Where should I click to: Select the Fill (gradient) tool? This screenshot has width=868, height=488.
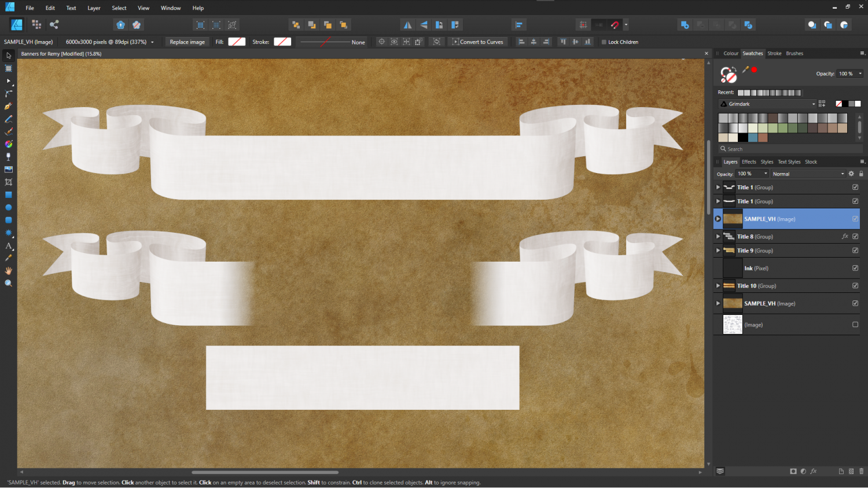tap(8, 144)
